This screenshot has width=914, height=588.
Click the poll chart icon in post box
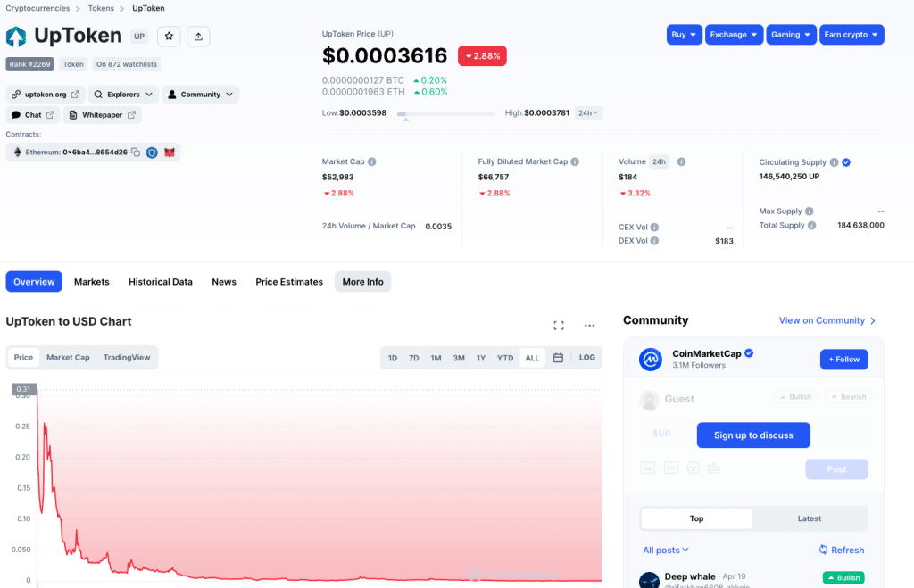(713, 468)
